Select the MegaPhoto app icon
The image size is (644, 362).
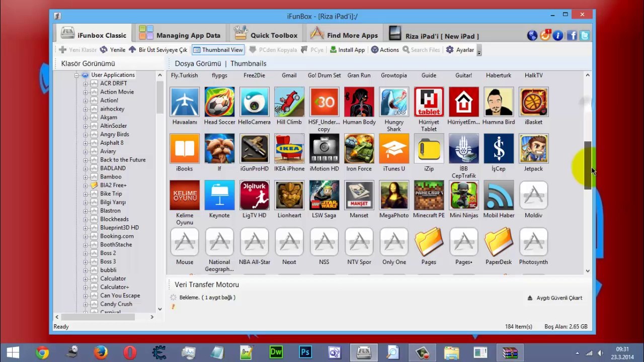tap(394, 195)
